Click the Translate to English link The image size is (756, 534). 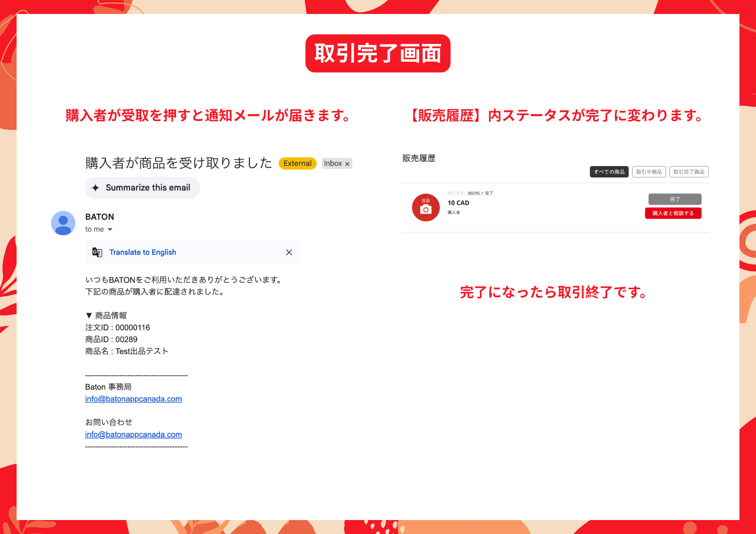[143, 252]
